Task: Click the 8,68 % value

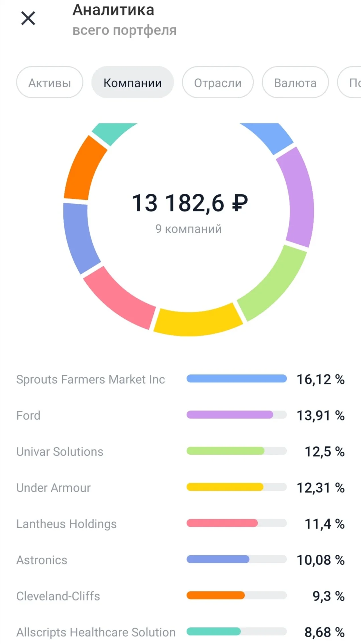Action: [325, 632]
